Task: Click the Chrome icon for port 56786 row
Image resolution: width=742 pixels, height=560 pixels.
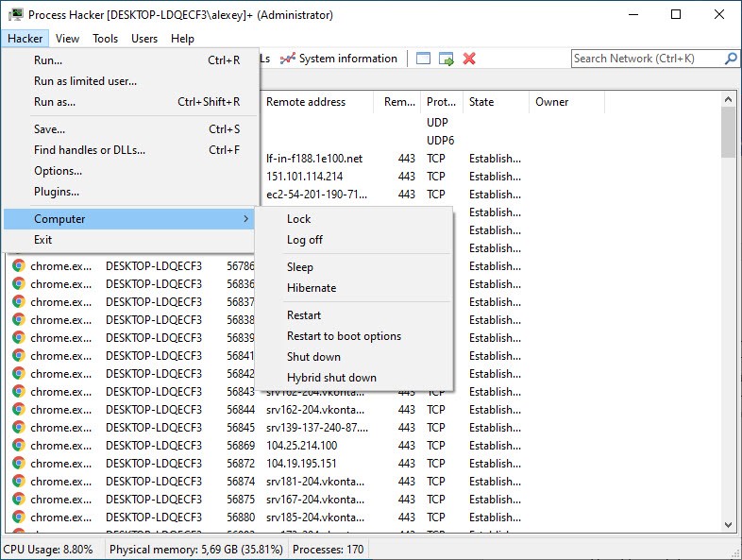Action: [19, 266]
